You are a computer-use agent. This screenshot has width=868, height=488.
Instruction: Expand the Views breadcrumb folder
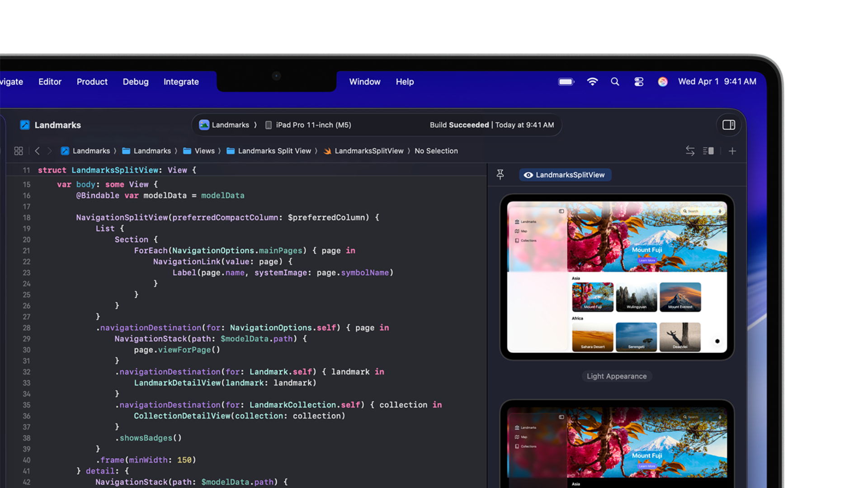coord(199,151)
